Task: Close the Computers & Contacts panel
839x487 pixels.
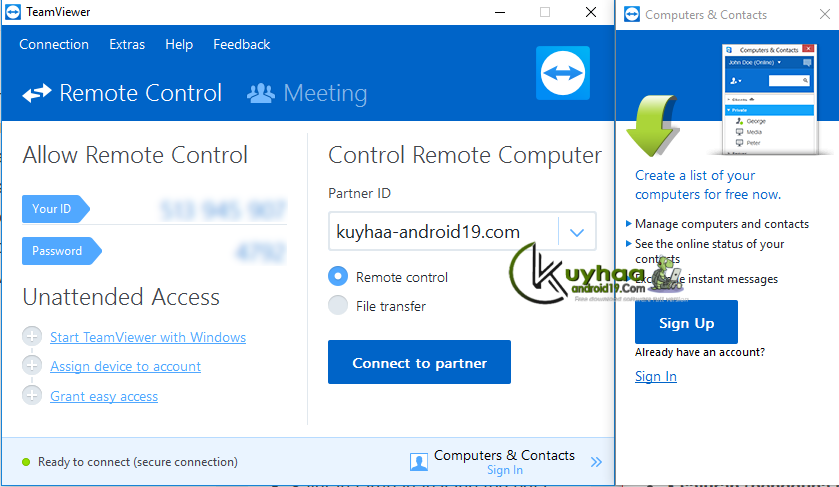Action: [x=825, y=14]
